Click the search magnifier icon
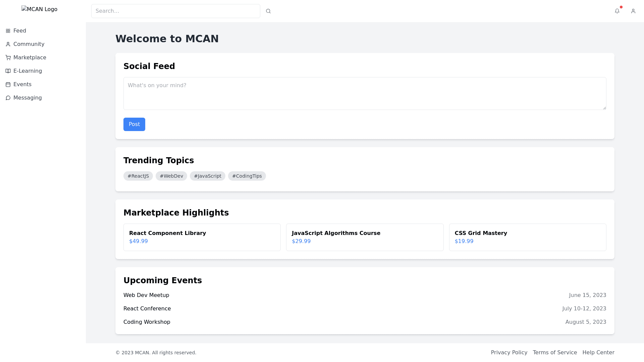This screenshot has height=362, width=644. pyautogui.click(x=268, y=11)
